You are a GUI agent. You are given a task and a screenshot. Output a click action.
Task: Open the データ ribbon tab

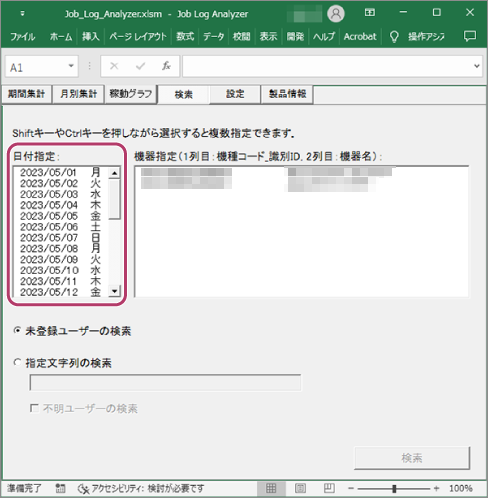pyautogui.click(x=213, y=36)
